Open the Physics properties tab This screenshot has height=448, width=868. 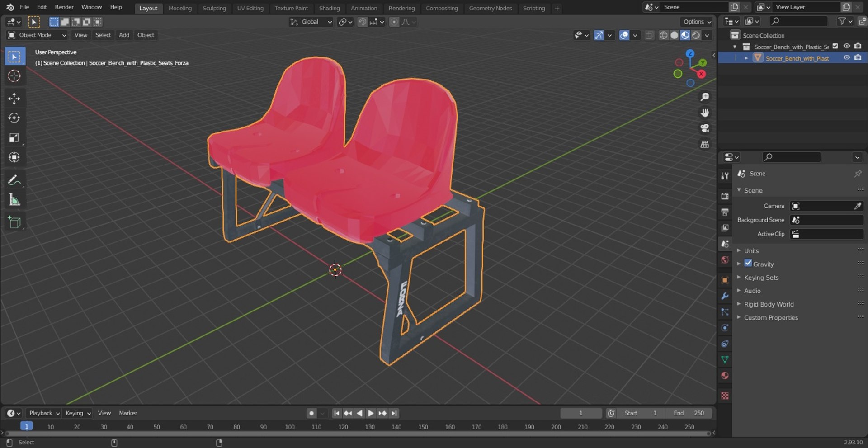(x=725, y=328)
